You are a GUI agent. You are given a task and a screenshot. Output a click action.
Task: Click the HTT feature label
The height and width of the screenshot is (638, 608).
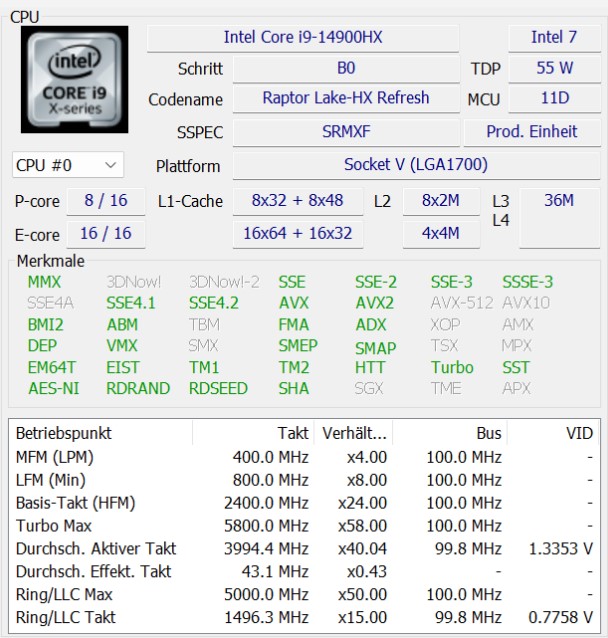370,368
